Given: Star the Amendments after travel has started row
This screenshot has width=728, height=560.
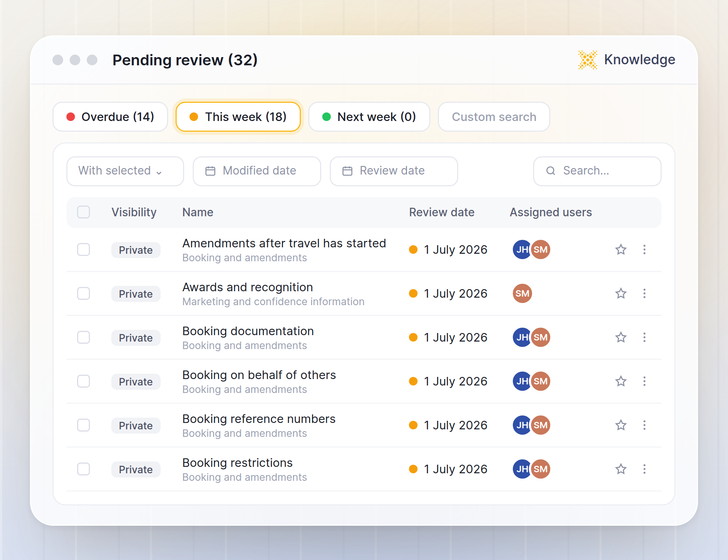Looking at the screenshot, I should pos(621,249).
